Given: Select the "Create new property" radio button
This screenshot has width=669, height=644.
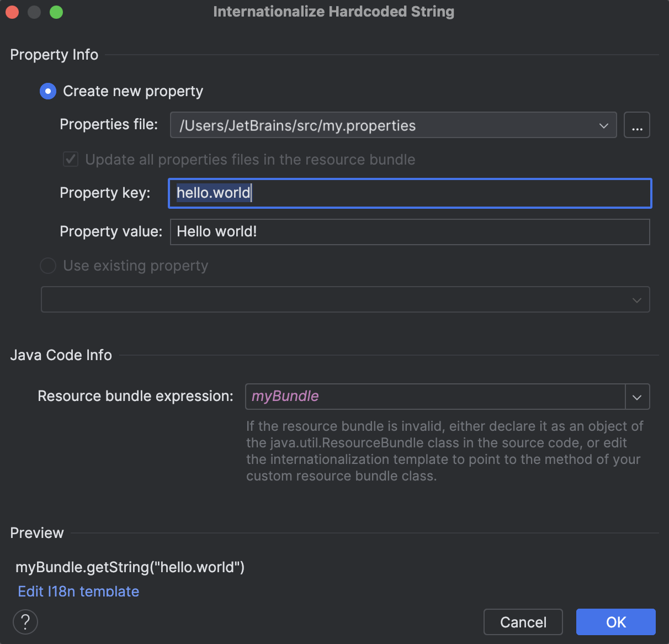Looking at the screenshot, I should click(47, 91).
